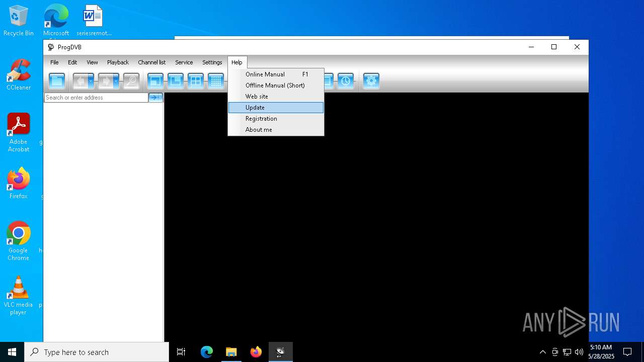644x362 pixels.
Task: Open the View menu
Action: 92,62
